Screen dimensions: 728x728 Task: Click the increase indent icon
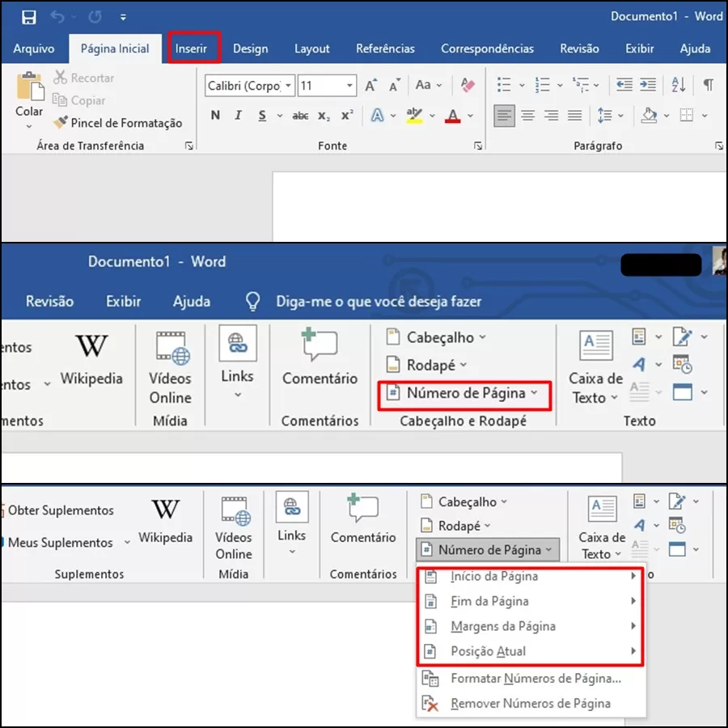(648, 84)
